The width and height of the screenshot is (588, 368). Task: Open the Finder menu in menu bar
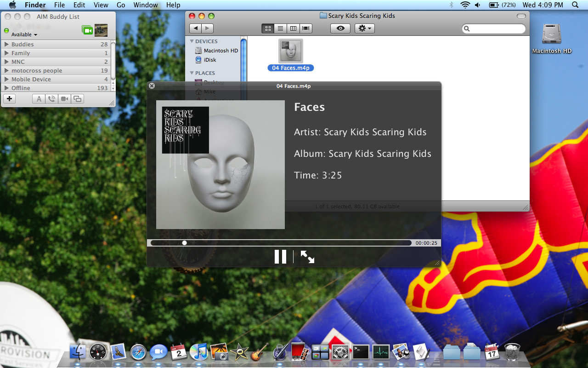click(35, 5)
